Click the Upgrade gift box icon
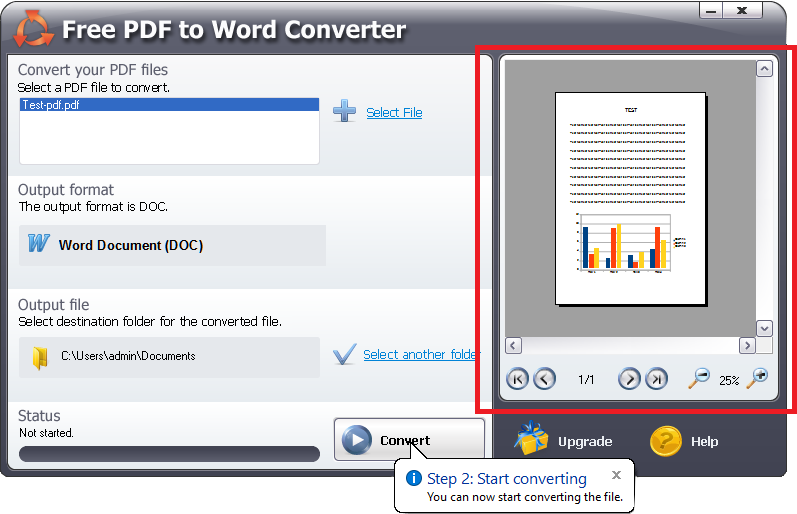 (x=531, y=438)
